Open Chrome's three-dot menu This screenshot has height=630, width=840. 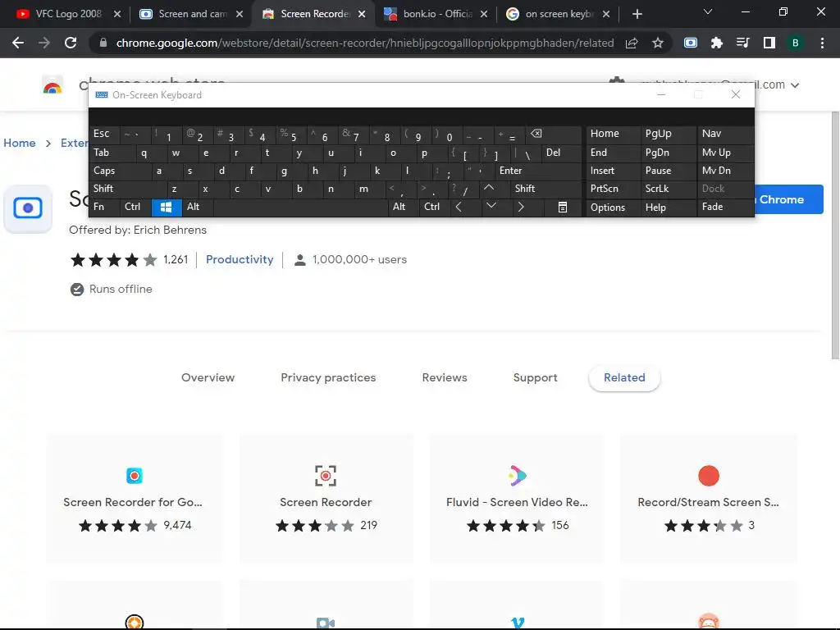coord(822,43)
